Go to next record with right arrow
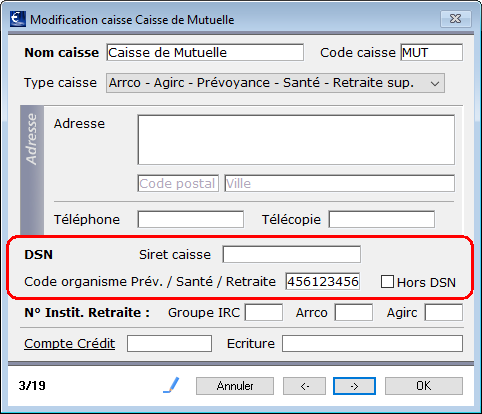482x414 pixels. pos(354,386)
